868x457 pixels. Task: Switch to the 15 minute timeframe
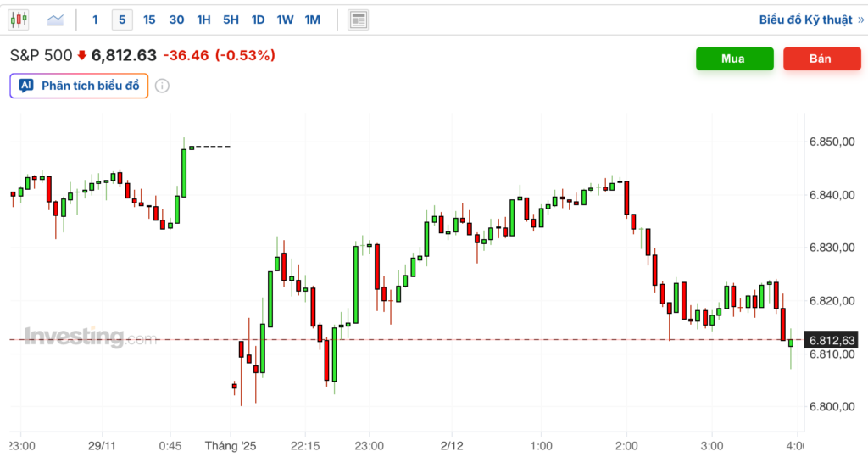[x=149, y=19]
